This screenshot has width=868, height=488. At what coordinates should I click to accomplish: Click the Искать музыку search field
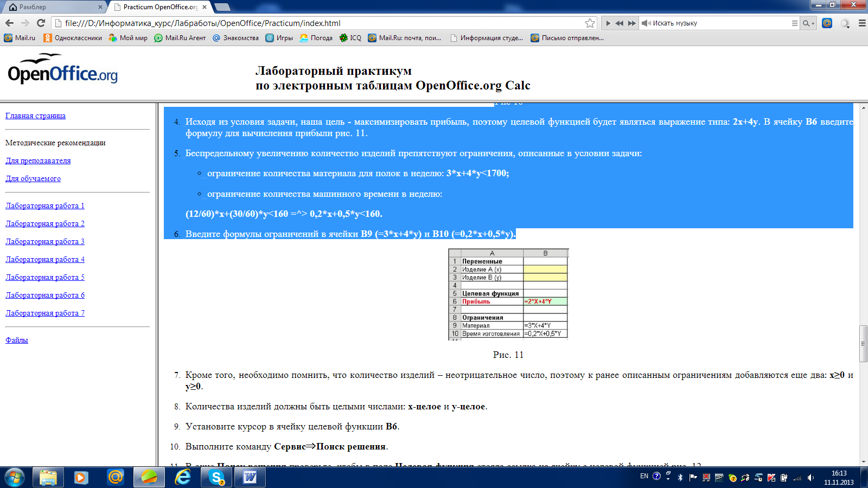coord(720,23)
